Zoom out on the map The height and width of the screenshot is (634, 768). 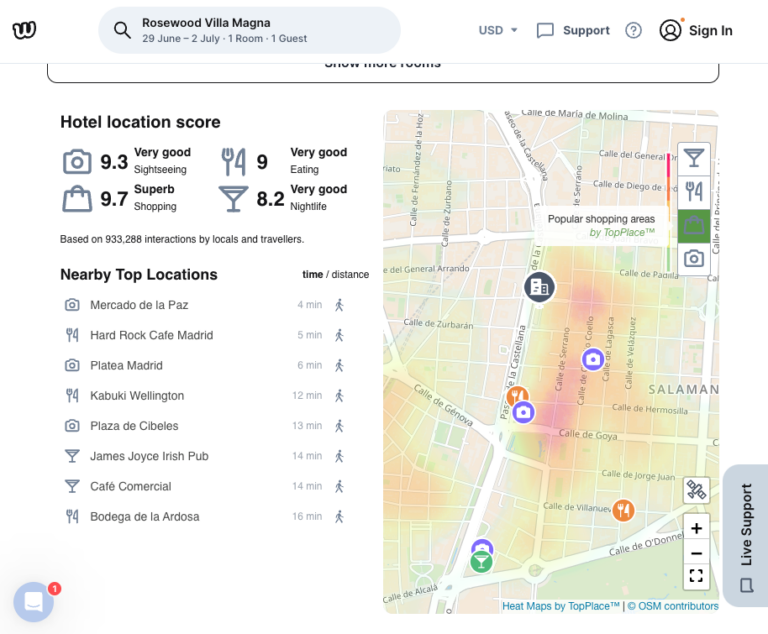(x=696, y=554)
